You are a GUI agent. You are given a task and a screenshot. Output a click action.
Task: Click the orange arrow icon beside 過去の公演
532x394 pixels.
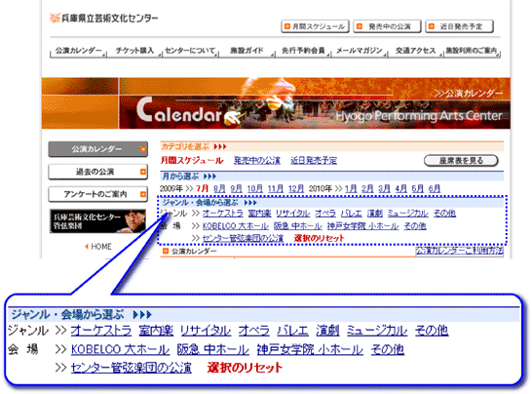tap(143, 172)
